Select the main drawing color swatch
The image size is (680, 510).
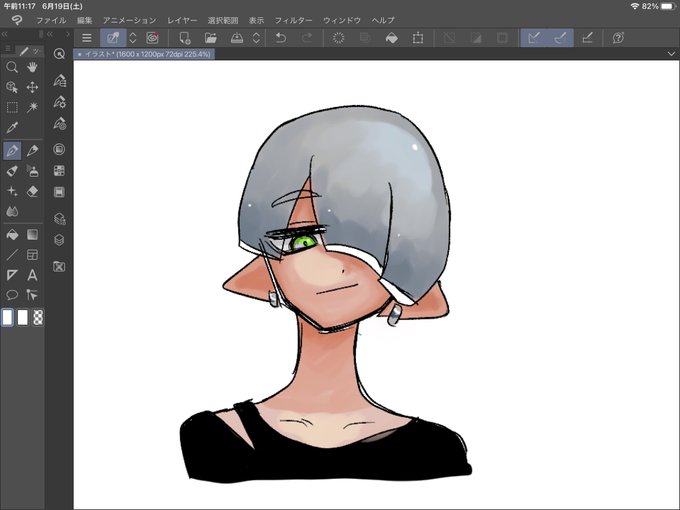(7, 317)
